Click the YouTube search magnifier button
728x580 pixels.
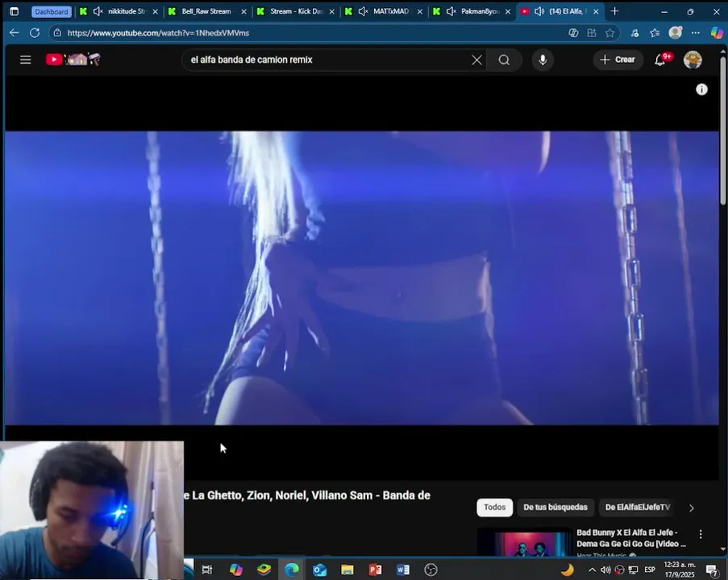tap(504, 60)
